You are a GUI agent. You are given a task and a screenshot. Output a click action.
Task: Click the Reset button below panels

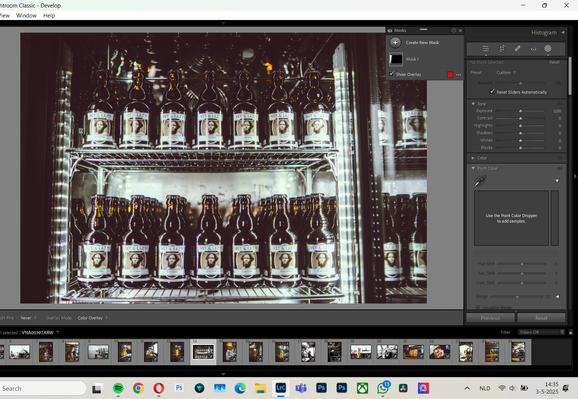click(541, 318)
